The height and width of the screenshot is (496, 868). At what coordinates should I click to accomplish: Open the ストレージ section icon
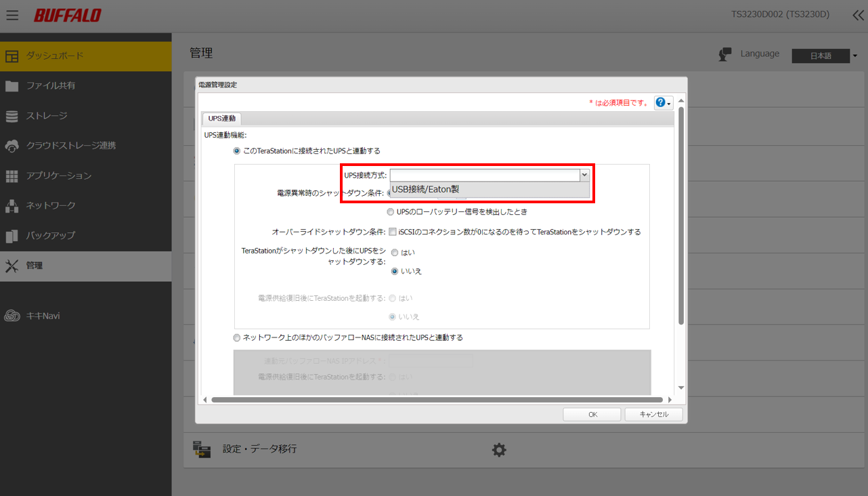click(x=12, y=115)
